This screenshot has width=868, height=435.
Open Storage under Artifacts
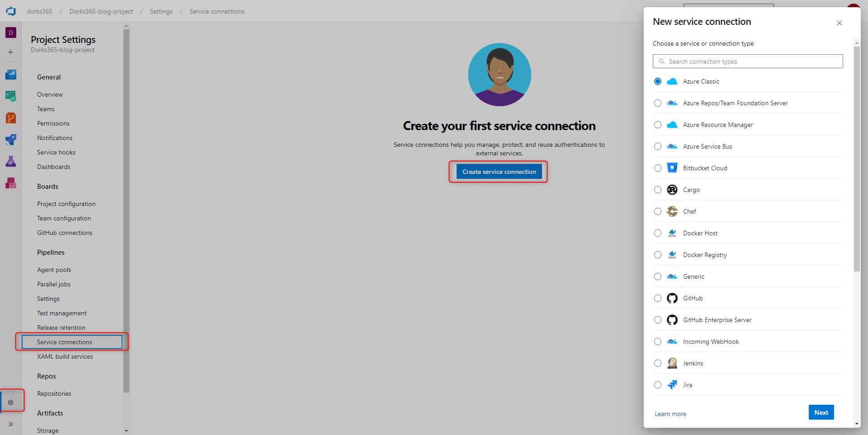48,430
